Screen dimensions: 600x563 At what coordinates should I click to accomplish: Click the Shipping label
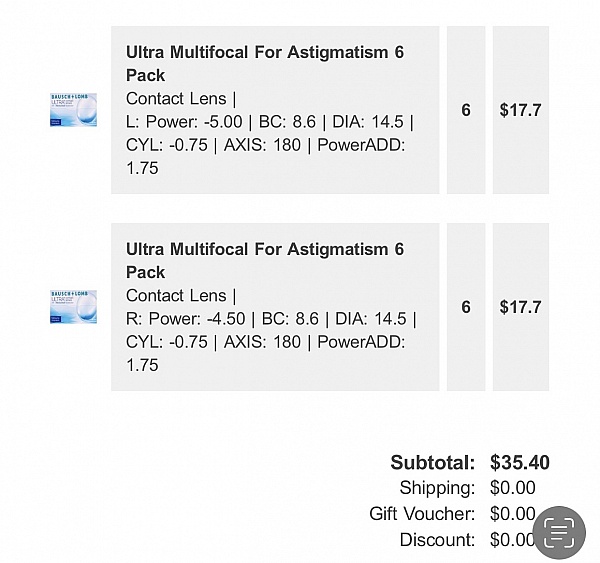437,488
